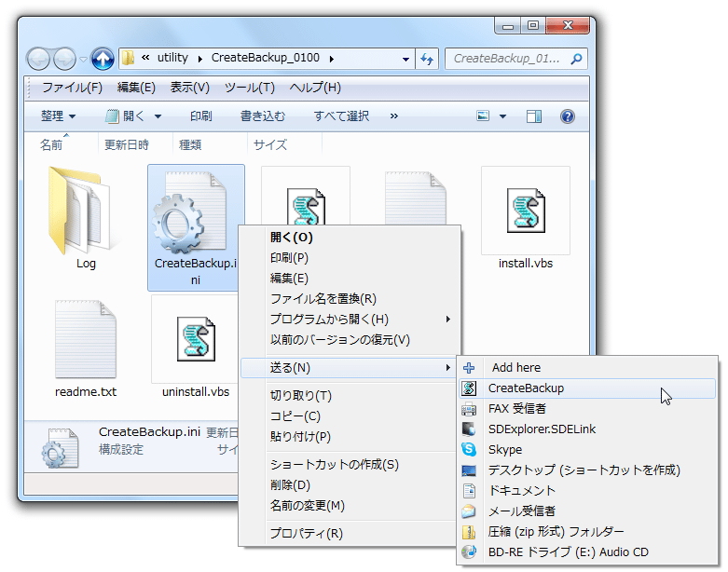Click the Skype icon in Send To
The image size is (728, 572).
[469, 450]
